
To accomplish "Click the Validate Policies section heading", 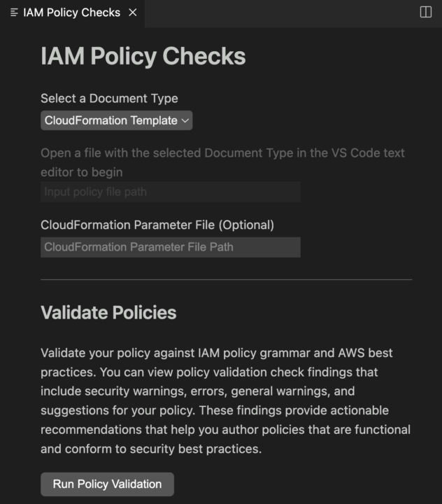I will [108, 312].
